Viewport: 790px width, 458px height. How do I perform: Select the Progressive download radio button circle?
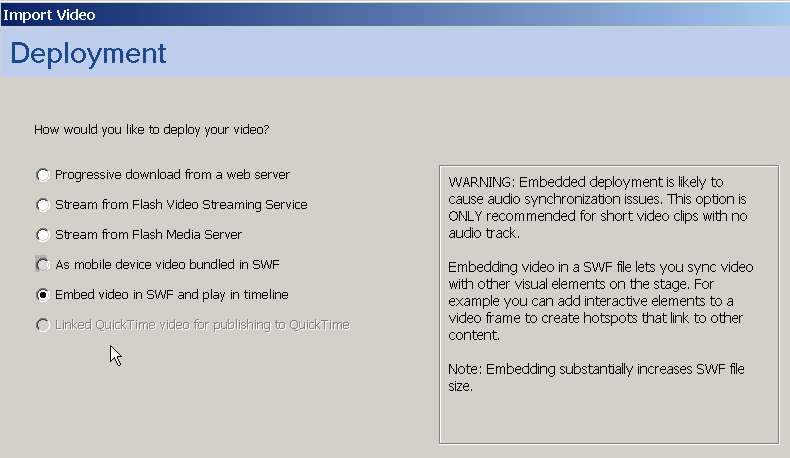(x=43, y=175)
